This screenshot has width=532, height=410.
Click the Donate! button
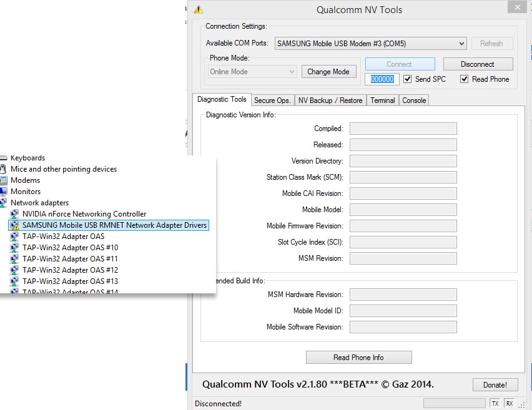pos(495,385)
